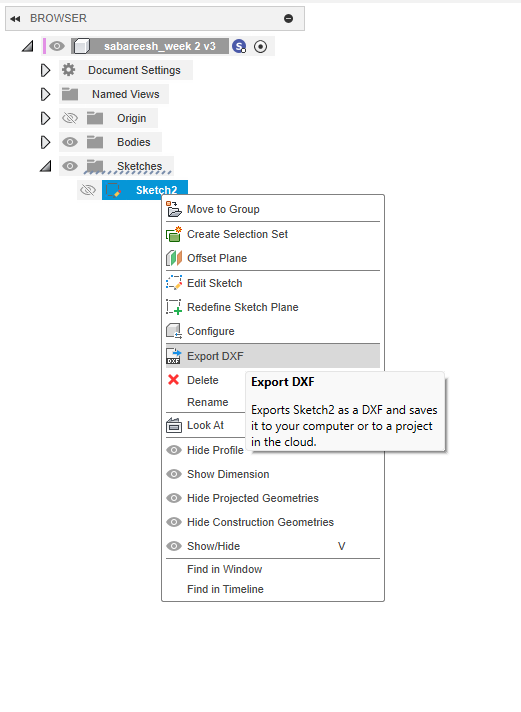Click the Offset Plane icon
Screen dimensions: 521x712
[x=174, y=258]
